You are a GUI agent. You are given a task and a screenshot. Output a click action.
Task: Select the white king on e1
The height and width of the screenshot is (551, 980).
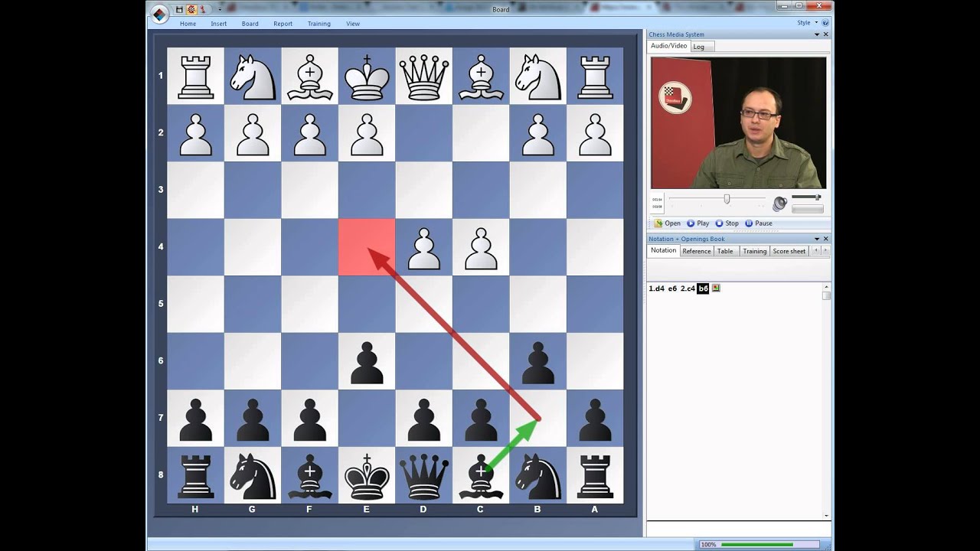pyautogui.click(x=367, y=76)
